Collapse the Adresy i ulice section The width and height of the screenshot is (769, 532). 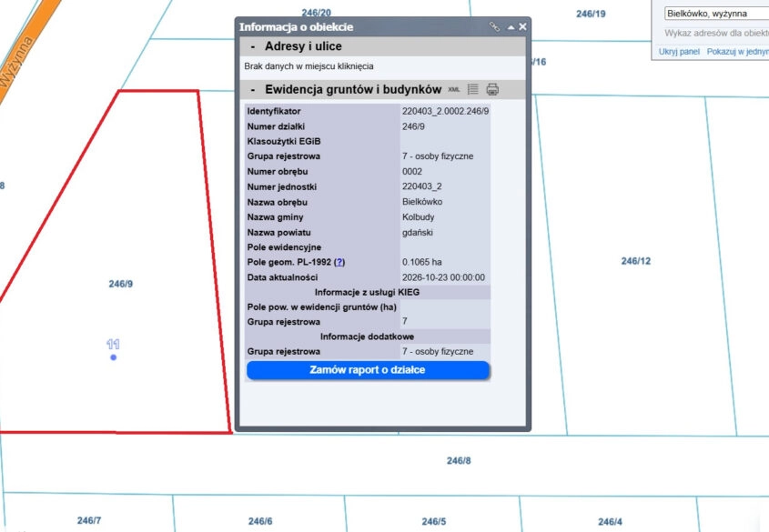pyautogui.click(x=253, y=46)
